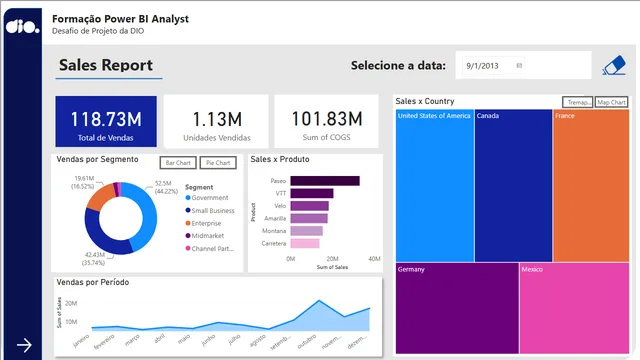The image size is (640, 360).
Task: Switch segment visual to Bar Chart
Action: [178, 163]
